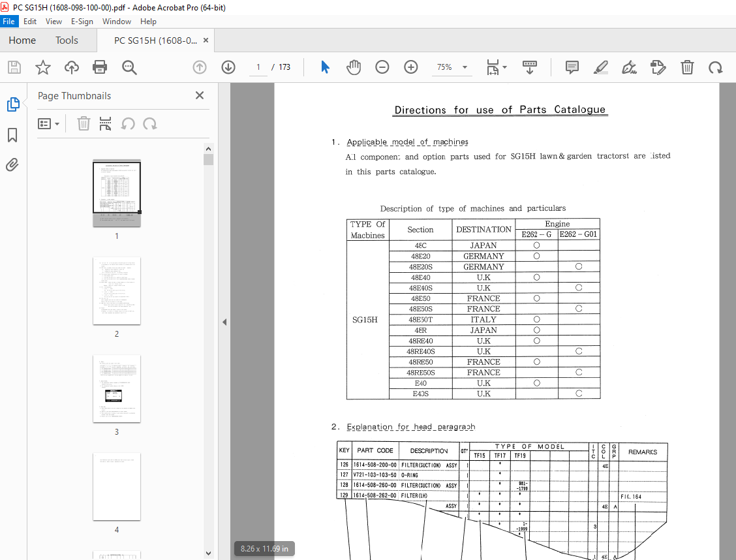
Task: Zoom in with the plus button
Action: coord(410,67)
